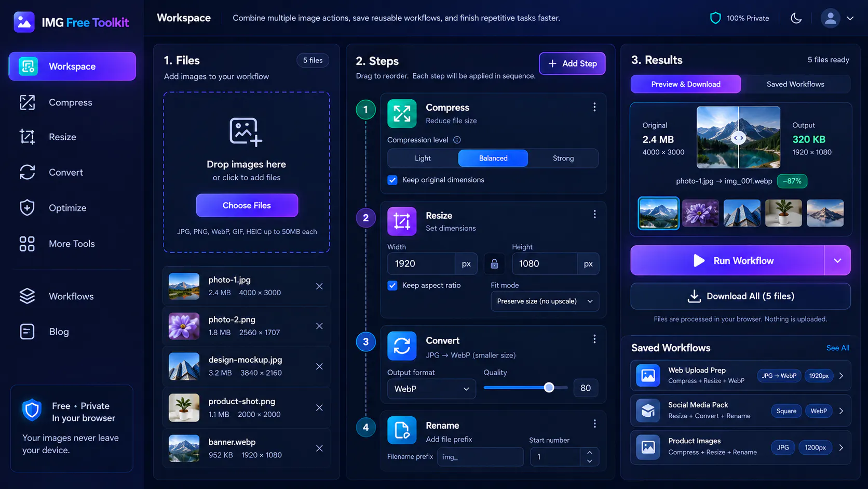Click the 100% Private shield icon

pos(715,18)
